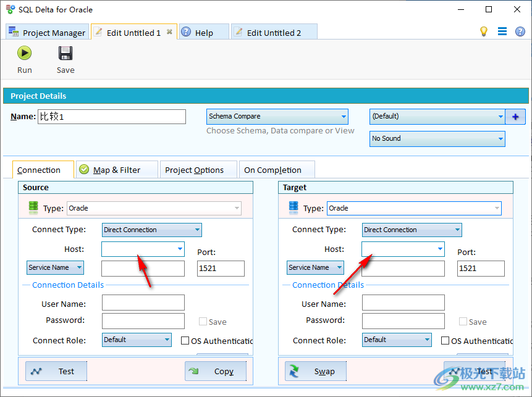The image size is (532, 397).
Task: Open the No Sound dropdown
Action: point(437,139)
